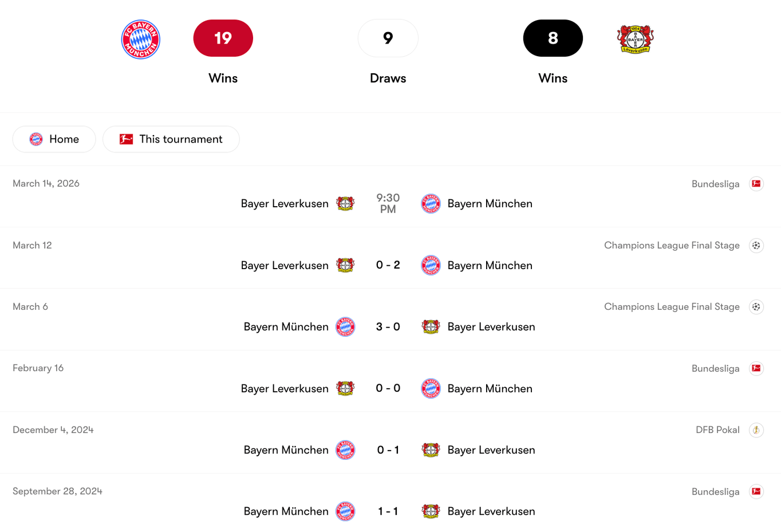Click the 0 - 2 score link
The image size is (781, 532).
pos(388,265)
